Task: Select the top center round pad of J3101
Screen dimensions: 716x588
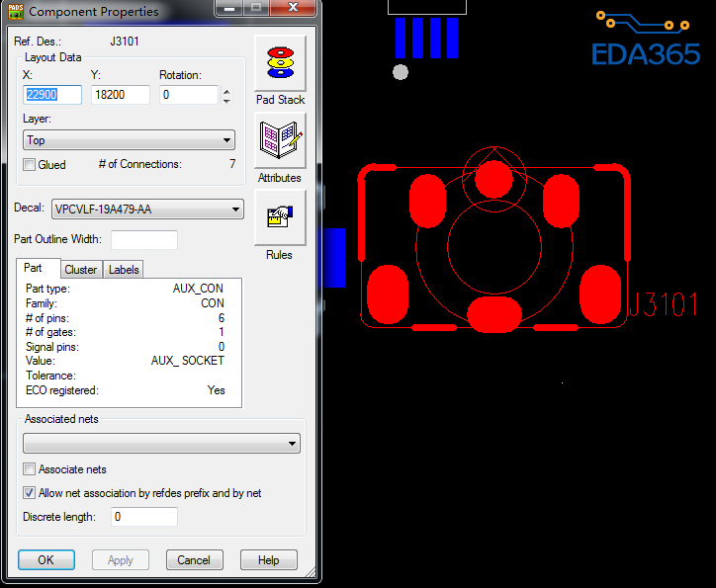Action: point(494,179)
